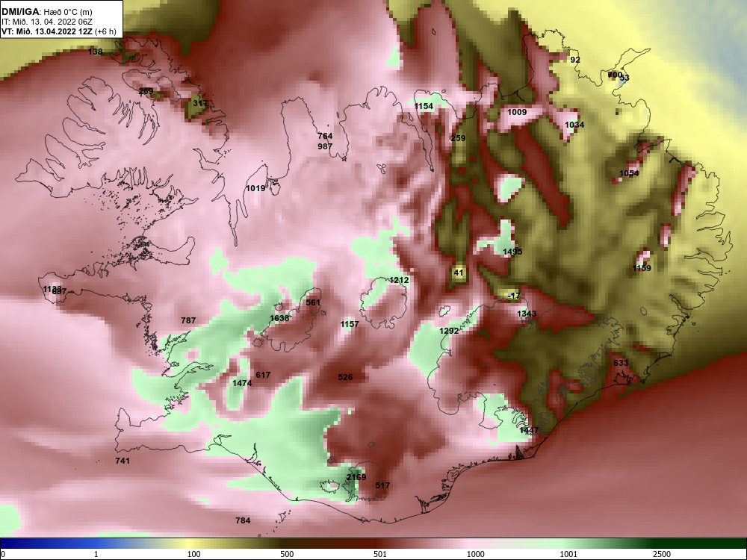Click the map value 787
The image size is (747, 560).
[188, 320]
